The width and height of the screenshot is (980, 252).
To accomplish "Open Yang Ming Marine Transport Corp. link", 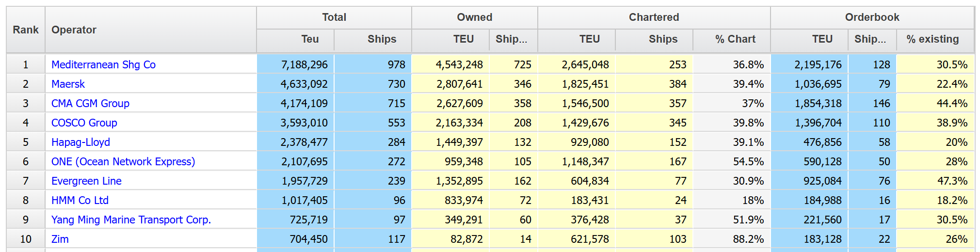I will pyautogui.click(x=131, y=220).
